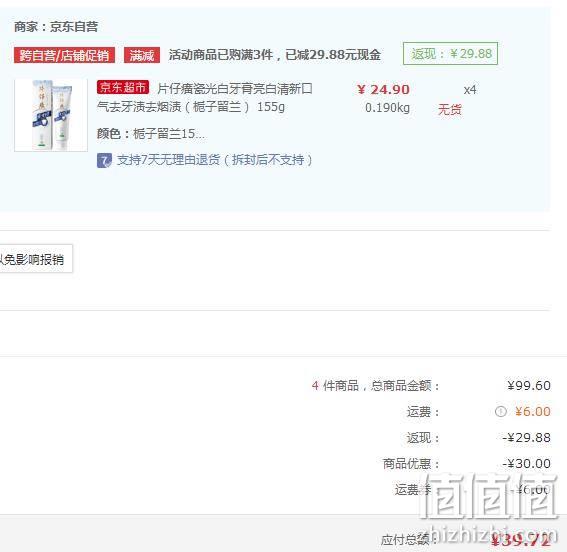Click the 7-day return badge icon
Viewport: 567px width, 552px height.
click(104, 161)
